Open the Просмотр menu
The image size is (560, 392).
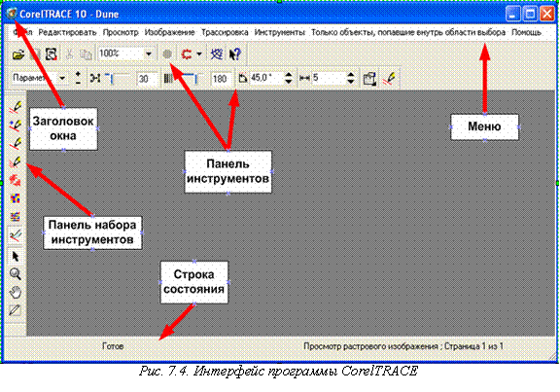(x=121, y=32)
